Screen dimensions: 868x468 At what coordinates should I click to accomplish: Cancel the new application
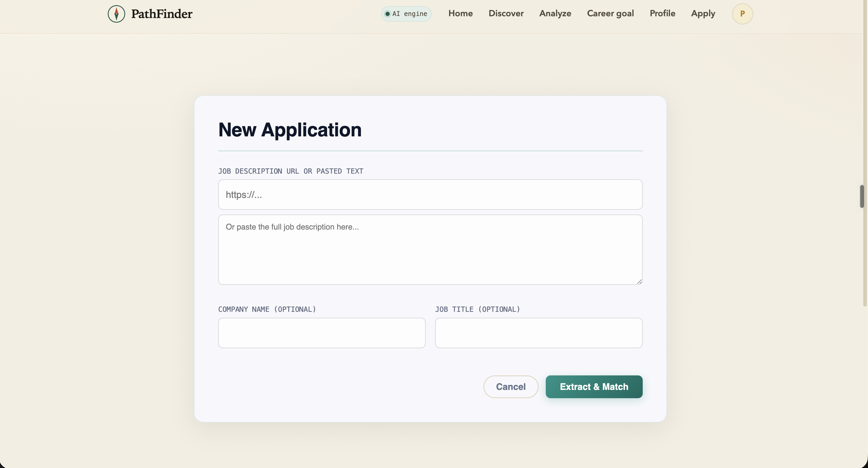511,387
